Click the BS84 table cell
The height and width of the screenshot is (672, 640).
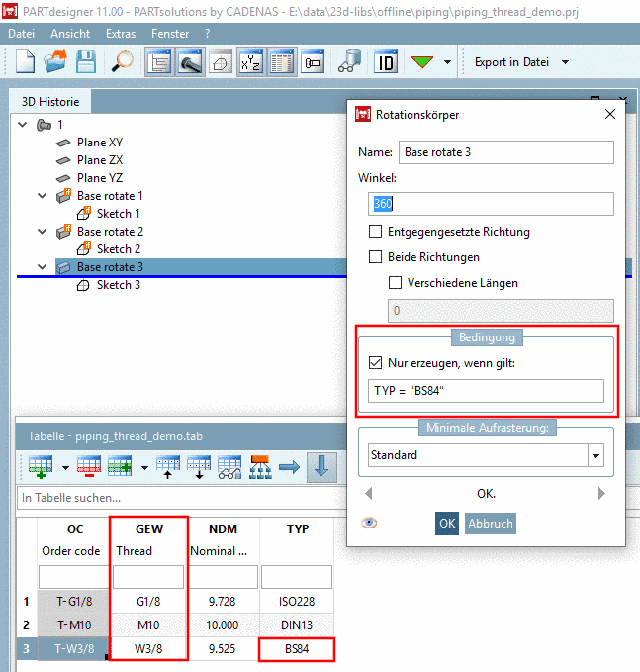point(297,649)
